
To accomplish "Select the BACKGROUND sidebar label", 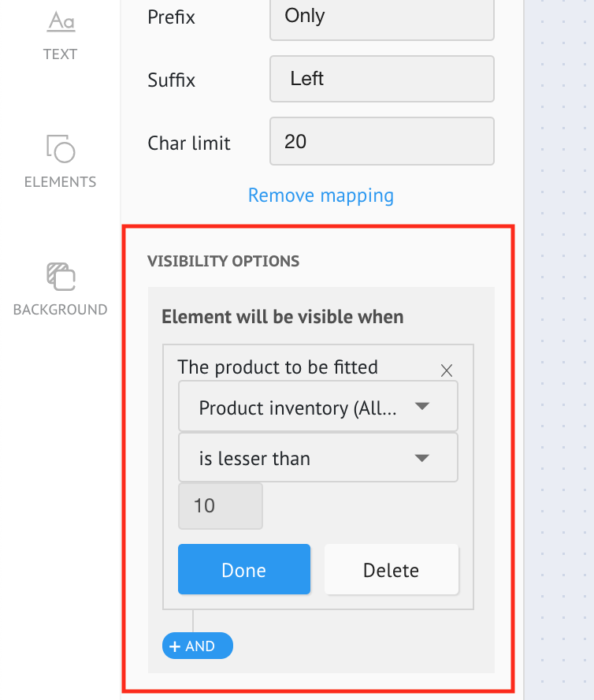I will [61, 310].
